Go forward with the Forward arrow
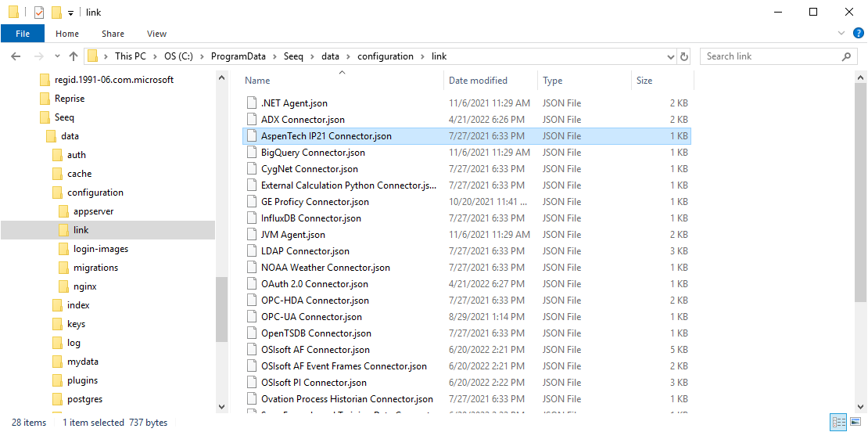Screen dimensions: 868x432 coord(39,56)
